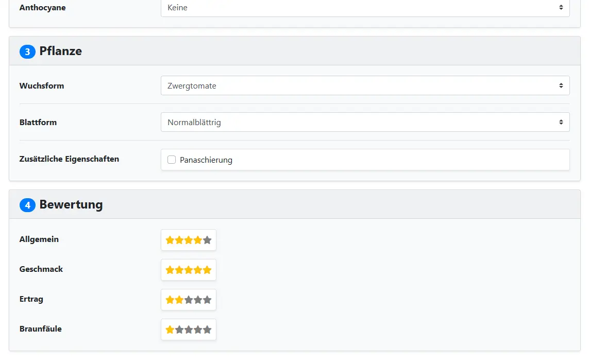589x364 pixels.
Task: Set Allgemein rating to three stars
Action: pyautogui.click(x=189, y=240)
